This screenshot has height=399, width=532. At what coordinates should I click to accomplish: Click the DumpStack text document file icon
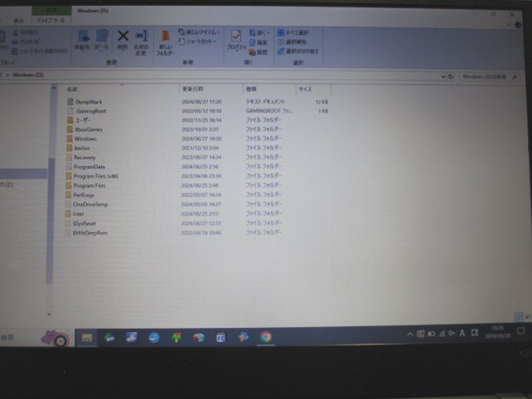tap(70, 102)
